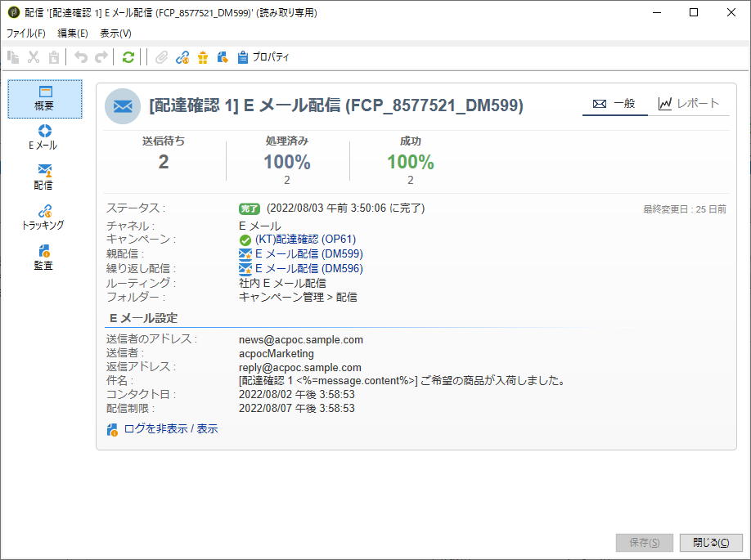
Task: Click the green check campaign icon
Action: (x=245, y=240)
